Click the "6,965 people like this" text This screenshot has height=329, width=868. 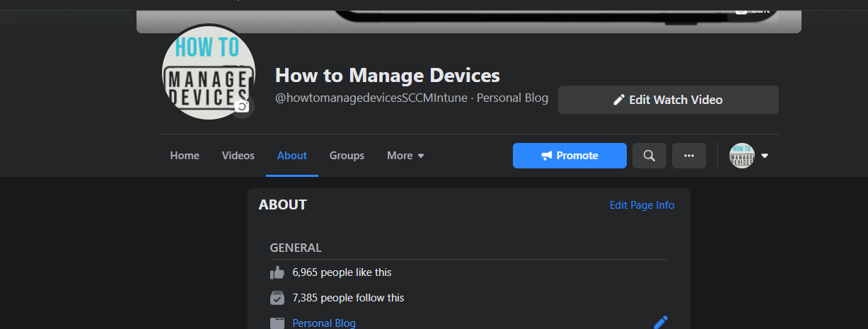[x=342, y=272]
